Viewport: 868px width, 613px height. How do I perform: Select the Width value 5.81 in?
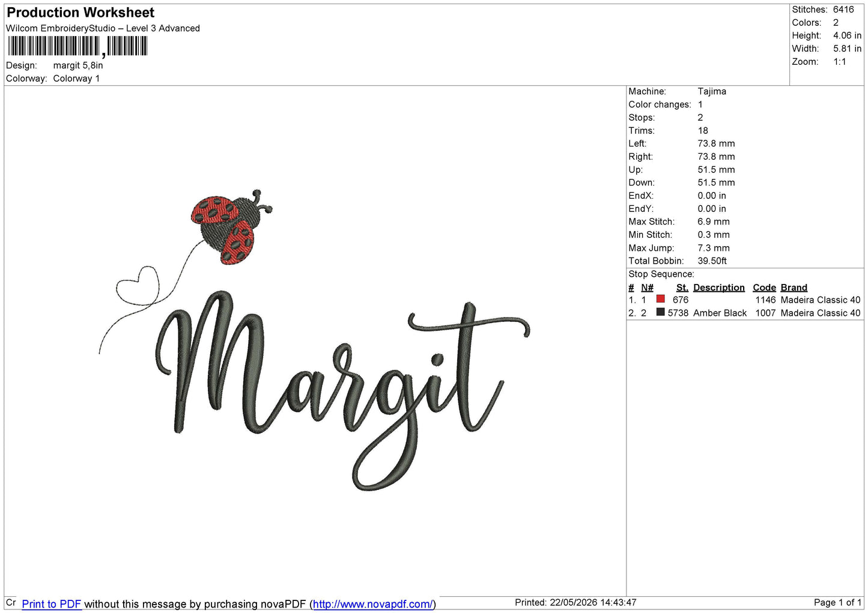(x=847, y=49)
